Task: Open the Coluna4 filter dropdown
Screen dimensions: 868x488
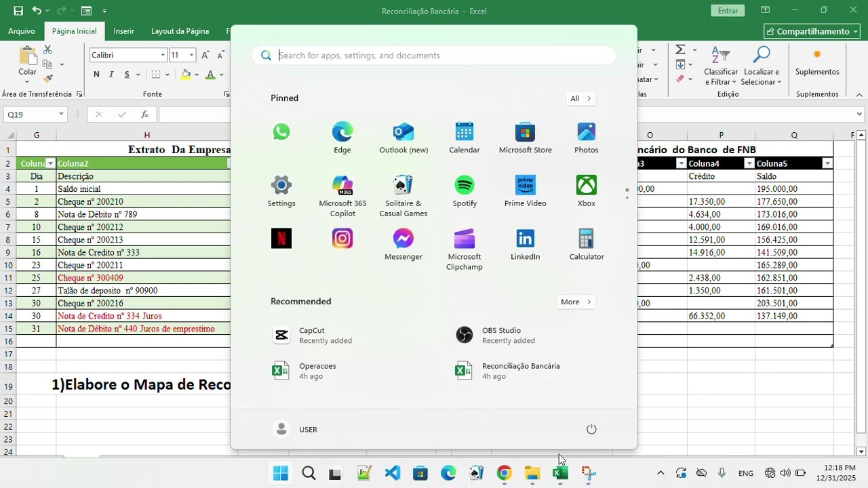Action: tap(749, 163)
